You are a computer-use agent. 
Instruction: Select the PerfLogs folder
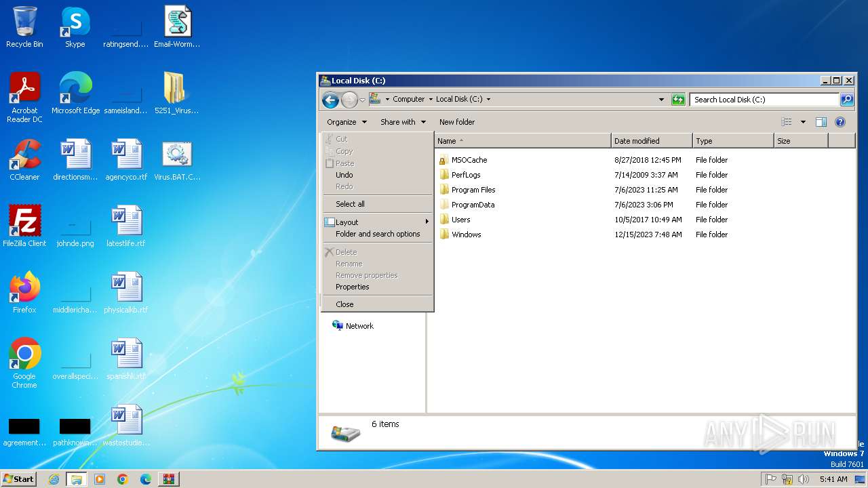[x=466, y=175]
